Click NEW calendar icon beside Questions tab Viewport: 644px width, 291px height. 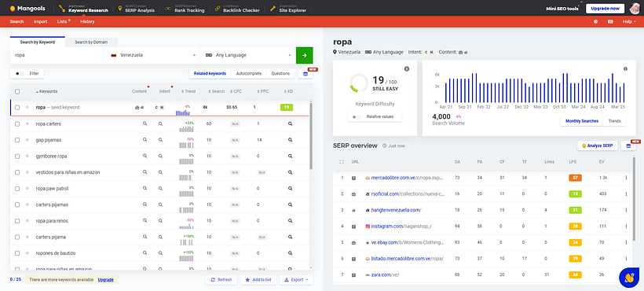[306, 74]
